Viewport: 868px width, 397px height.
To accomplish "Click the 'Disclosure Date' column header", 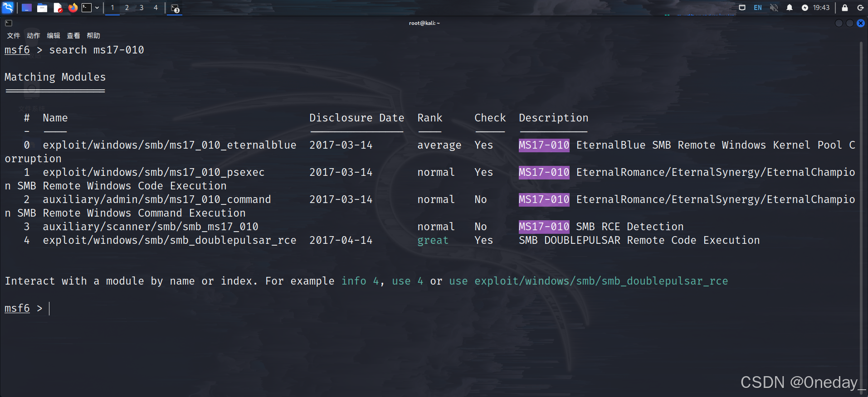I will 357,118.
